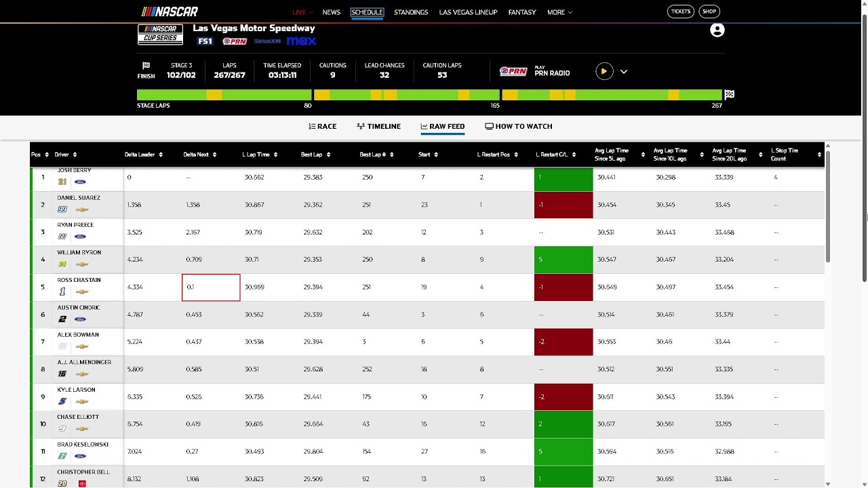This screenshot has height=488, width=868.
Task: Select driver Daniel Suarez name
Action: pos(79,198)
